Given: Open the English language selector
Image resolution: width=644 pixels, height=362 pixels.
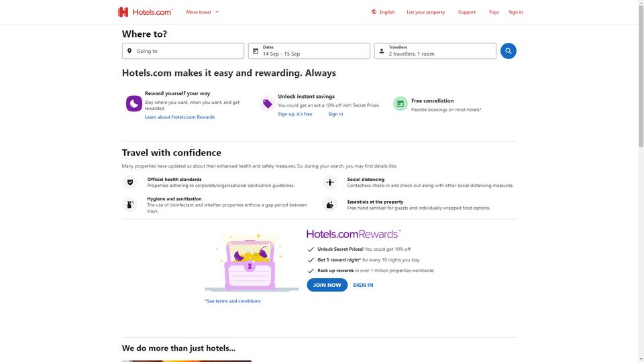Looking at the screenshot, I should tap(383, 12).
